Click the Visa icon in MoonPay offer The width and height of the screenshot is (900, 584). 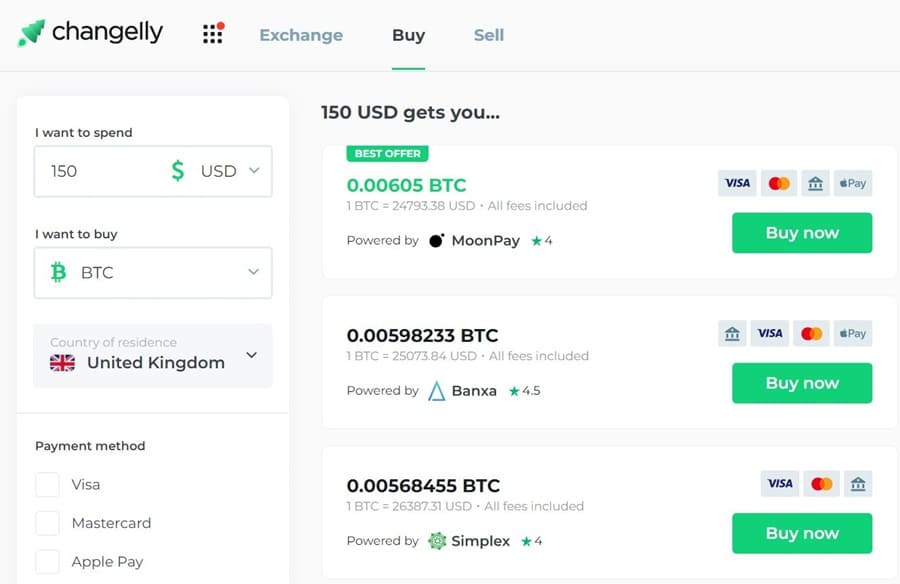pyautogui.click(x=737, y=183)
